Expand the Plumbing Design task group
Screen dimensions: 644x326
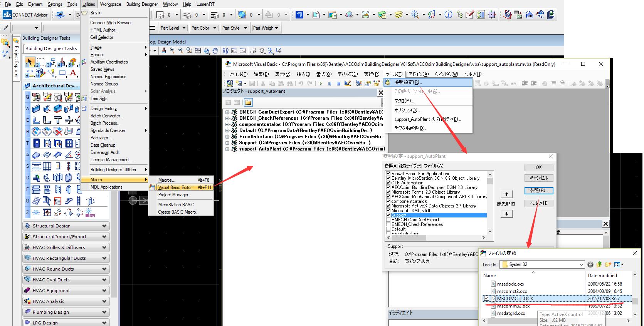click(x=66, y=312)
